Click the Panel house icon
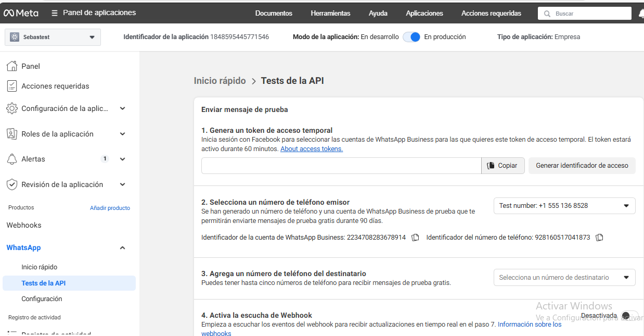This screenshot has height=336, width=644. click(11, 66)
